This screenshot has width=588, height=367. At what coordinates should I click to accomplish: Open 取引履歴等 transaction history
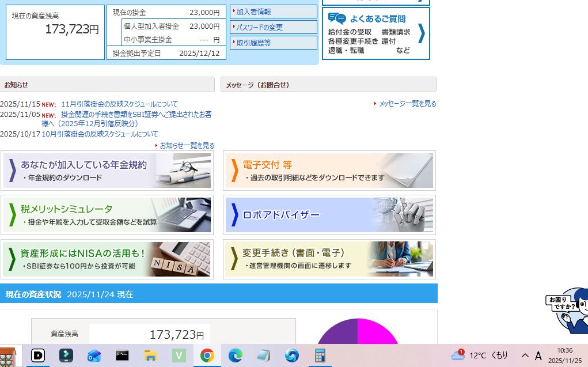(x=274, y=43)
